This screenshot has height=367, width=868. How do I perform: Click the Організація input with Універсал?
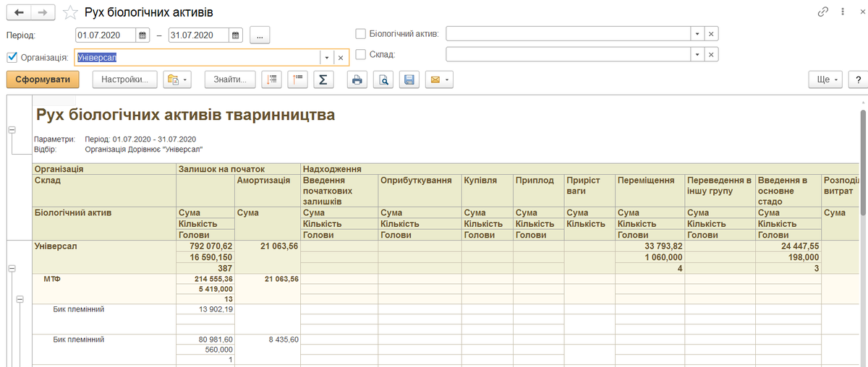pos(197,57)
